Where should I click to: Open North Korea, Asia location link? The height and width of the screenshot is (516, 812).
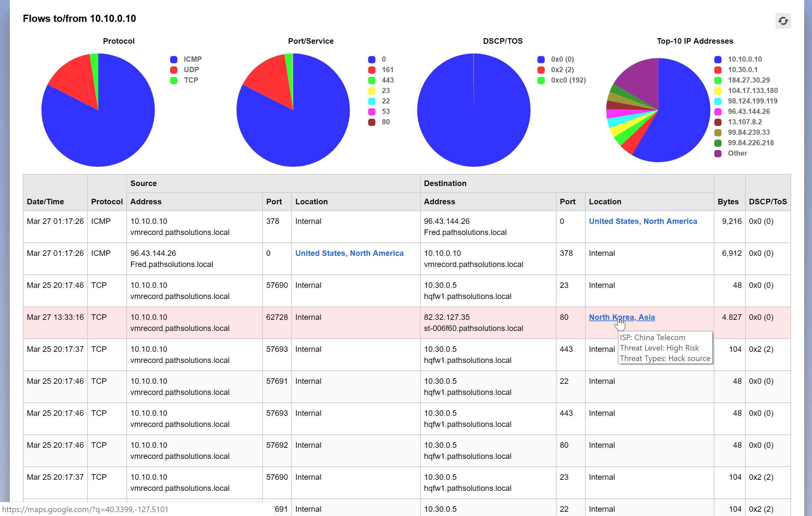coord(622,317)
